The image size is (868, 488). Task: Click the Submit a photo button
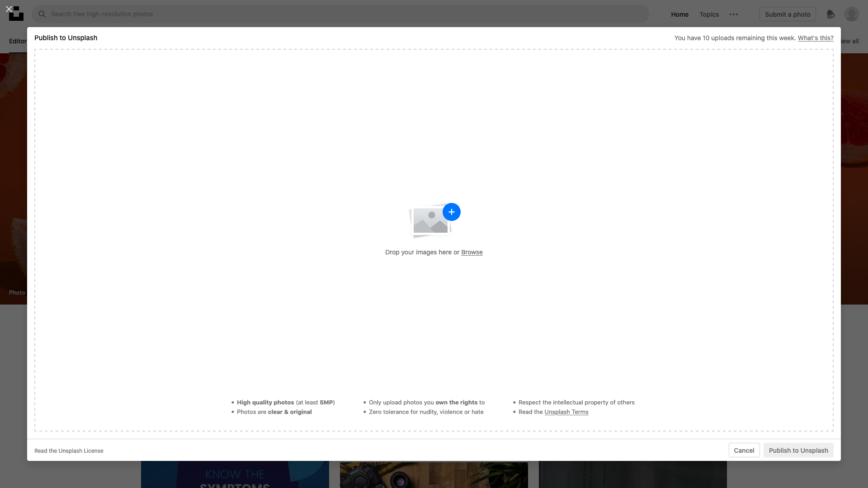787,14
